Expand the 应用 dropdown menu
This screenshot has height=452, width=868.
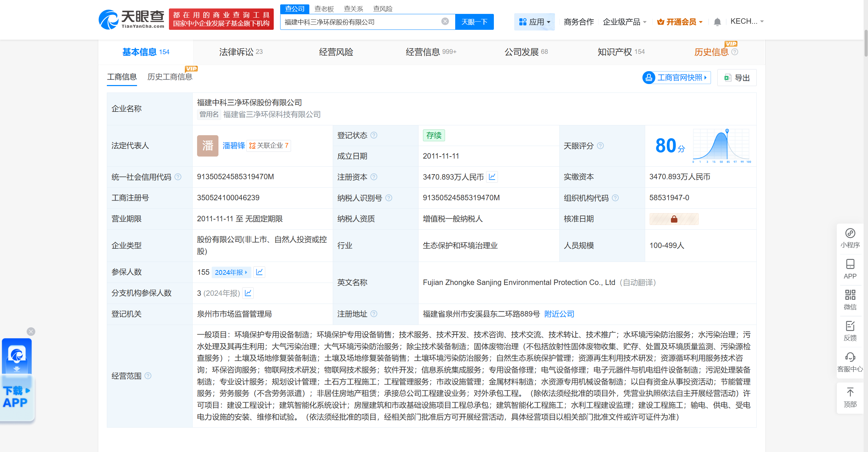534,22
